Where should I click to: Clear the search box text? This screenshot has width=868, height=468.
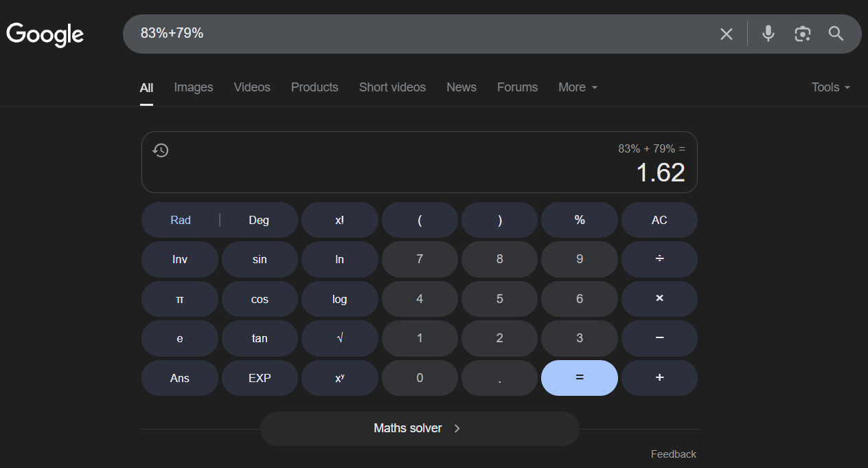(x=726, y=34)
